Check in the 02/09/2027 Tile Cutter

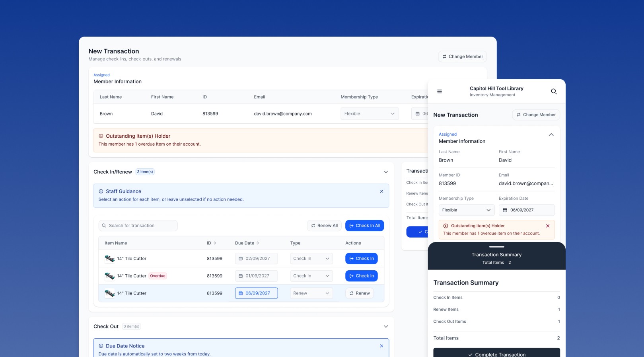361,259
